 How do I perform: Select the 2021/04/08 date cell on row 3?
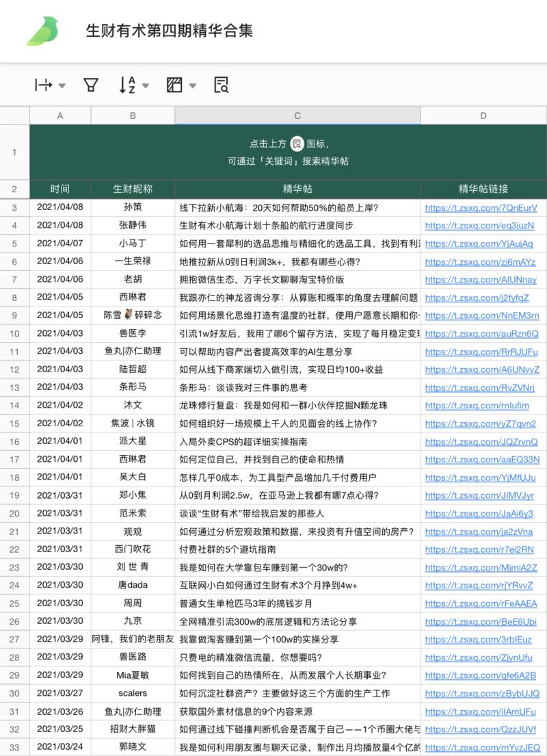point(59,207)
